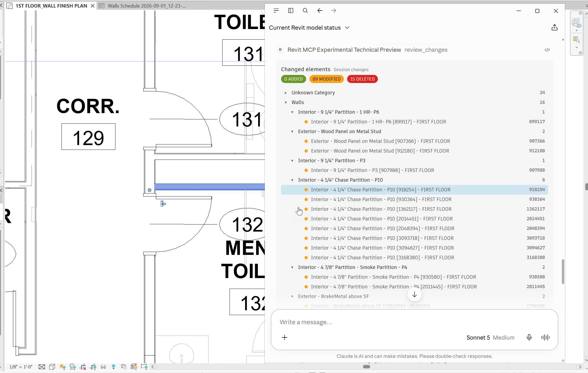This screenshot has height=373, width=588.
Task: Expand the Unknown Category tree node
Action: (286, 93)
